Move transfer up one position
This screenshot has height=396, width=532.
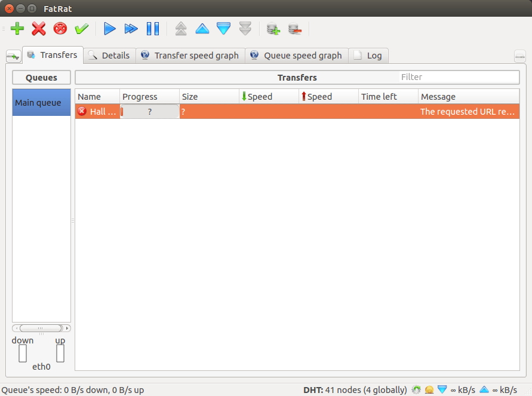click(202, 29)
